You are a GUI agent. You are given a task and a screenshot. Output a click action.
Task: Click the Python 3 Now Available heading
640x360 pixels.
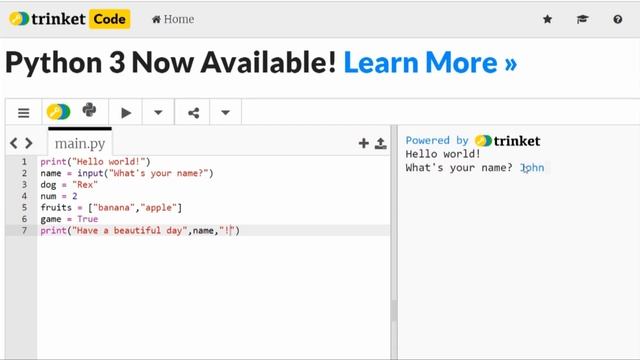click(171, 62)
